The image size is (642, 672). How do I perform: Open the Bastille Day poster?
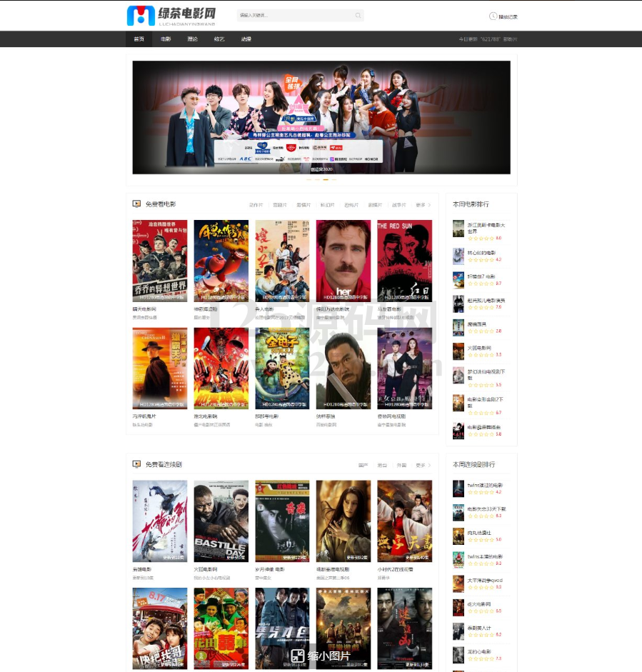(x=221, y=521)
